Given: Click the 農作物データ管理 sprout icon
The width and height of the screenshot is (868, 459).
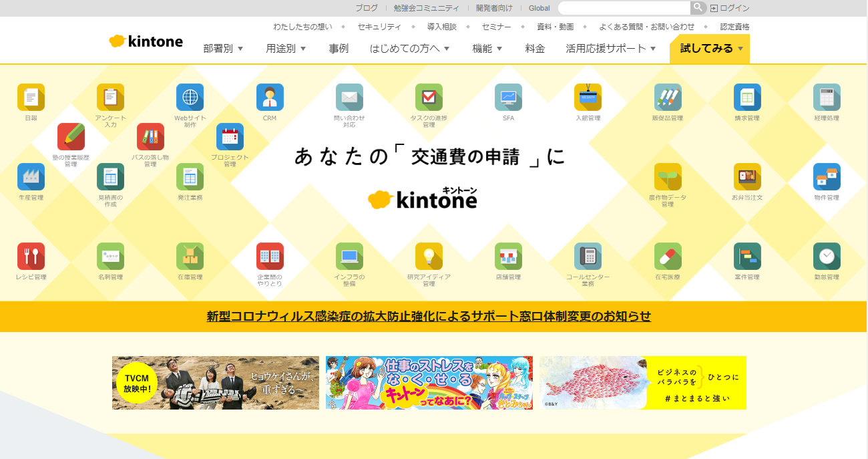Looking at the screenshot, I should pyautogui.click(x=668, y=176).
